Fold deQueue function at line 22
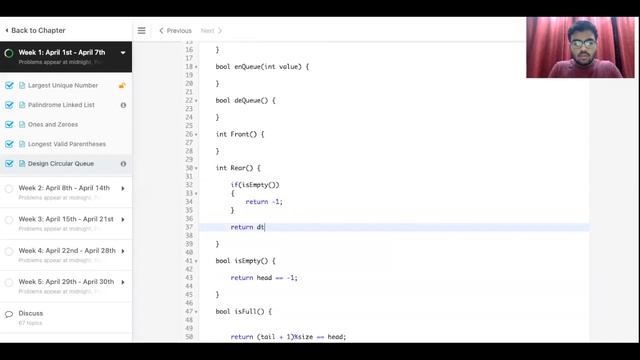 click(x=196, y=101)
